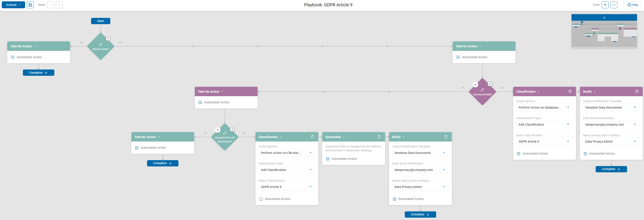Click the save playbook icon
The height and width of the screenshot is (220, 644).
click(x=30, y=5)
